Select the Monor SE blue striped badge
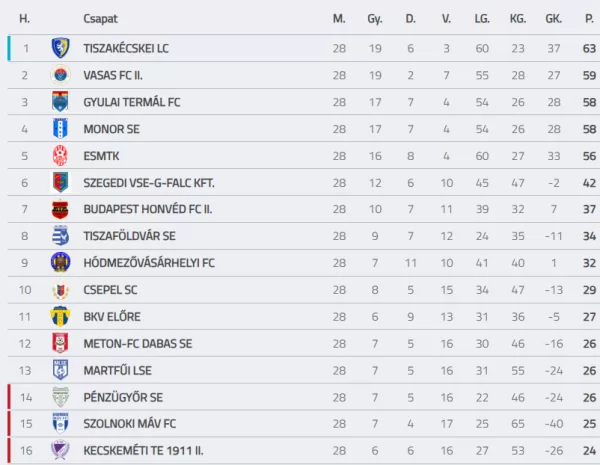 [x=60, y=129]
